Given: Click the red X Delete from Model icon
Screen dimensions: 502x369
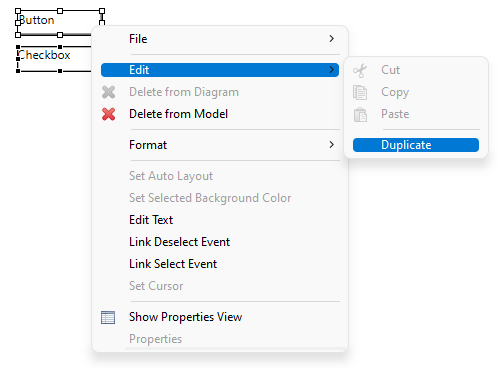Looking at the screenshot, I should (108, 114).
